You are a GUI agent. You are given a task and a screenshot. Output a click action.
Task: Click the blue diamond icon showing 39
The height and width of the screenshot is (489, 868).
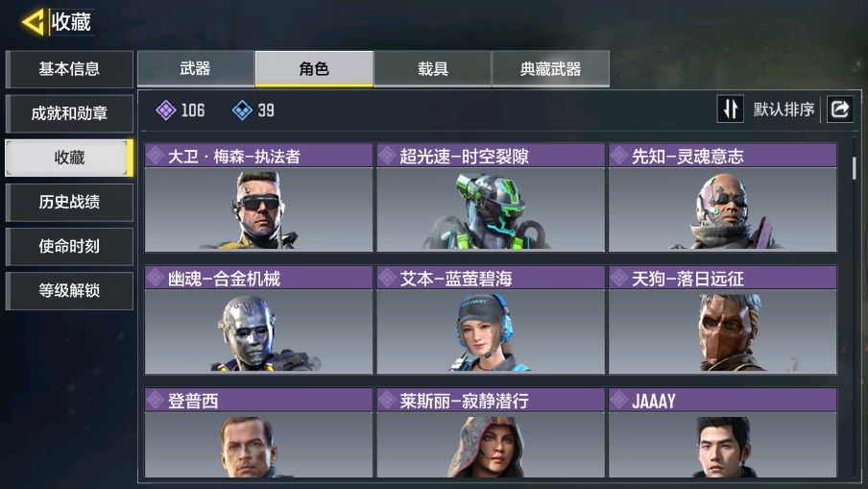tap(242, 110)
